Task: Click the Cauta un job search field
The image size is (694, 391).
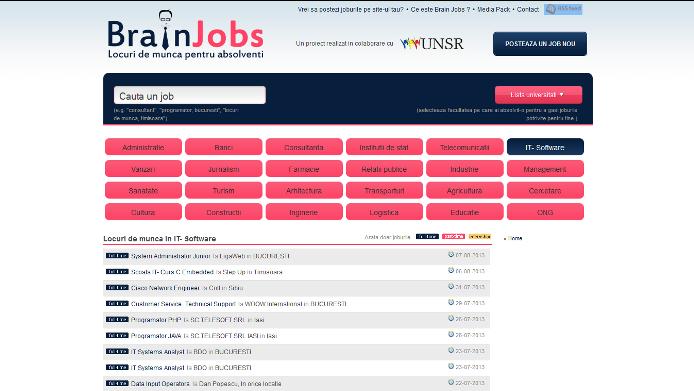Action: point(189,95)
